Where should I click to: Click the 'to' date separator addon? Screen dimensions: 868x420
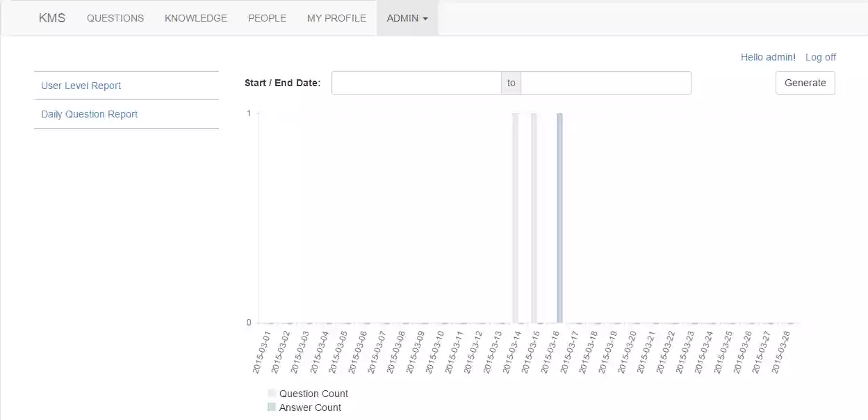(511, 83)
